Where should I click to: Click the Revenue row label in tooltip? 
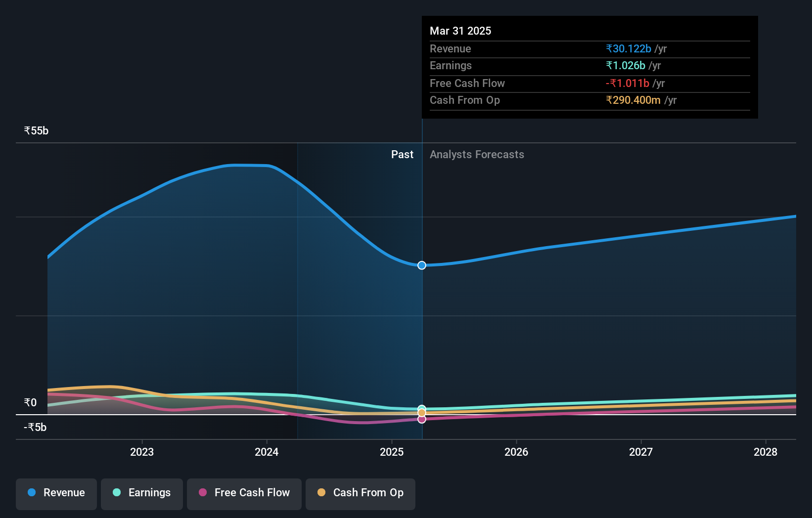pos(450,48)
